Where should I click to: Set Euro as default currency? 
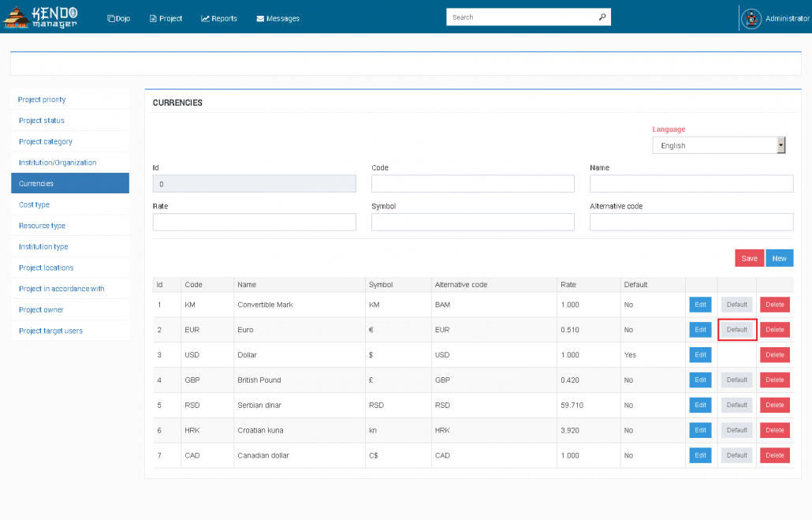[736, 329]
